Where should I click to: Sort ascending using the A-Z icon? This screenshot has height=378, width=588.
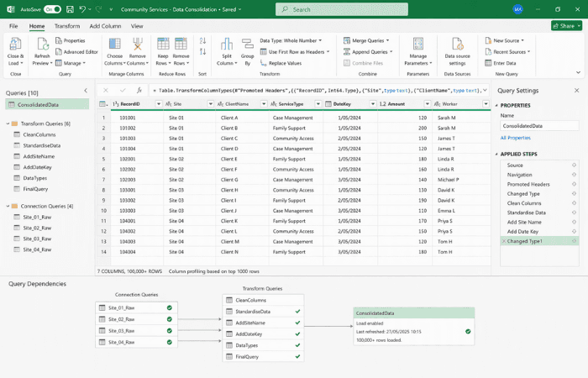point(203,40)
